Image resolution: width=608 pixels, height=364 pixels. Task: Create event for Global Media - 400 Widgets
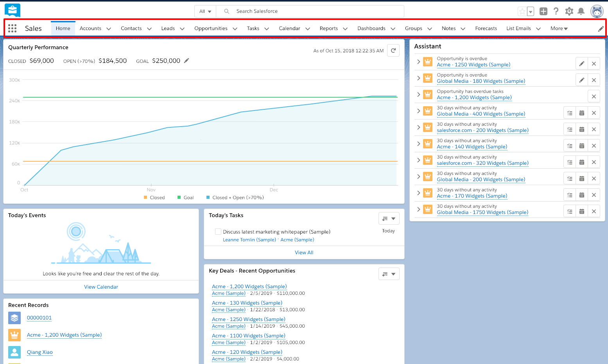tap(582, 113)
